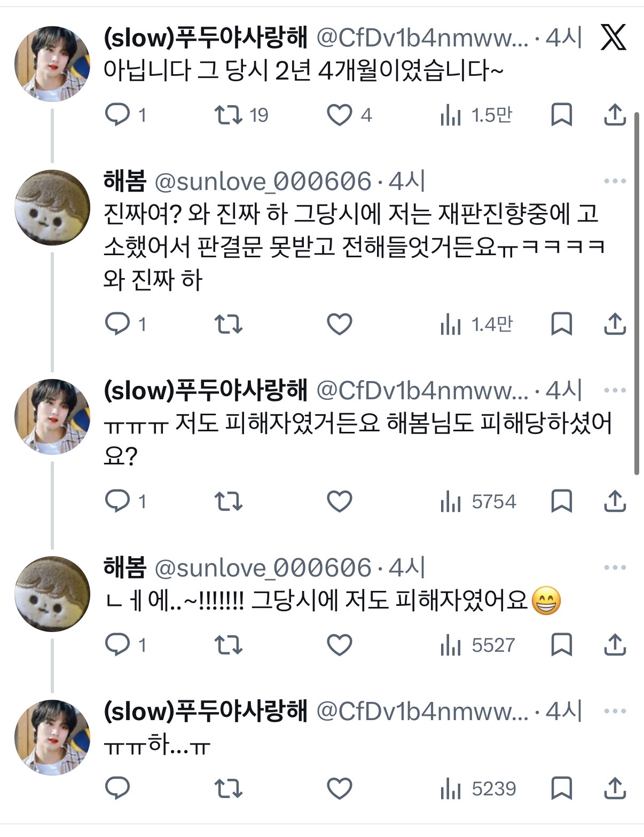Reply to the last tweet with 5239 views
This screenshot has height=837, width=644.
[x=117, y=788]
